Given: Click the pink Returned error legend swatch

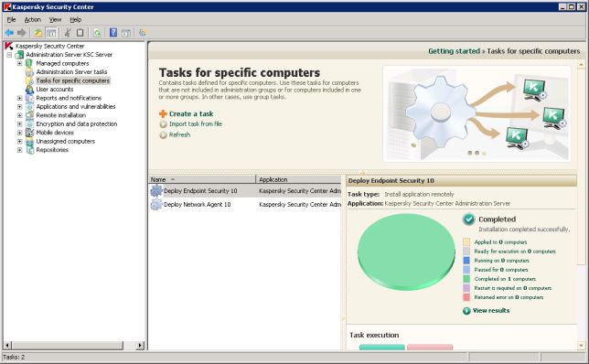Looking at the screenshot, I should tap(466, 297).
